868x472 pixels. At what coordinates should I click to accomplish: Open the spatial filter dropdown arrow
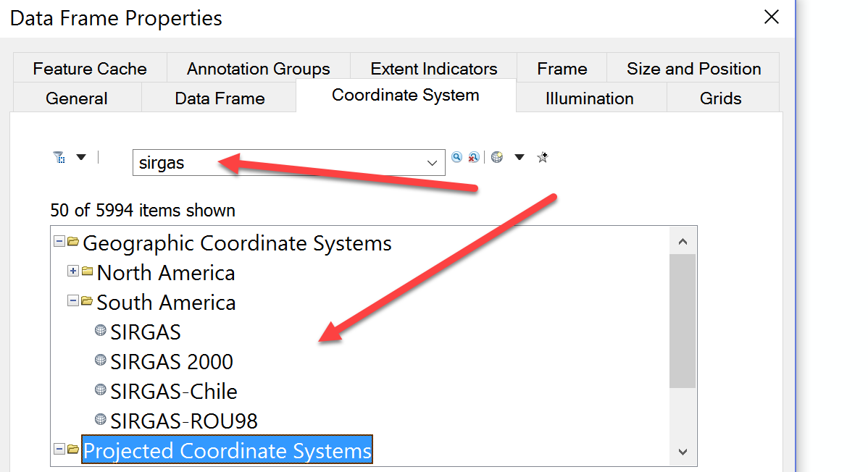[81, 157]
